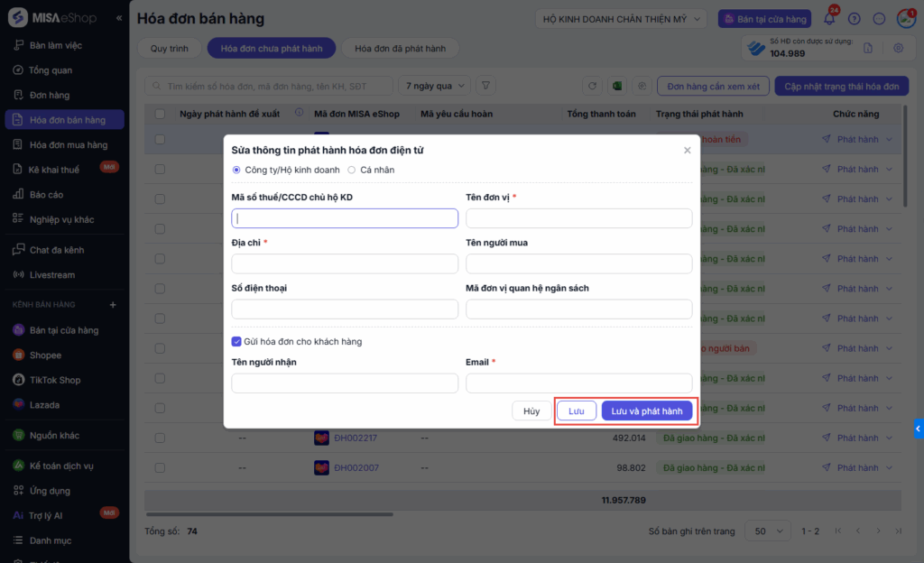Collapse the left sidebar with double-chevron
Image resolution: width=924 pixels, height=563 pixels.
(x=119, y=18)
